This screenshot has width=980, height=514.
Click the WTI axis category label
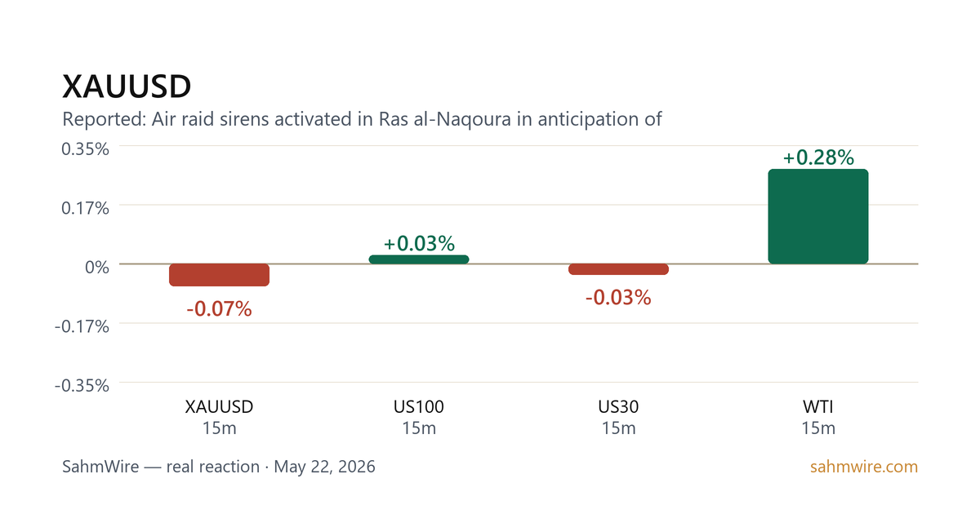818,407
